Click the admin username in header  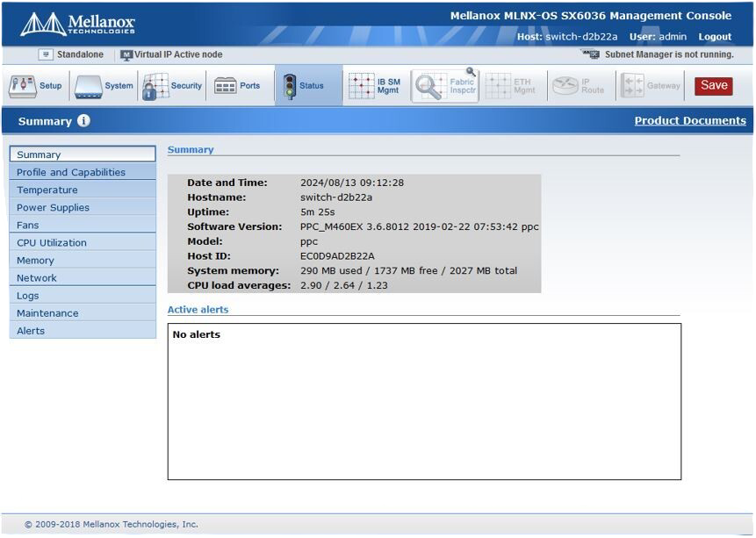[673, 37]
